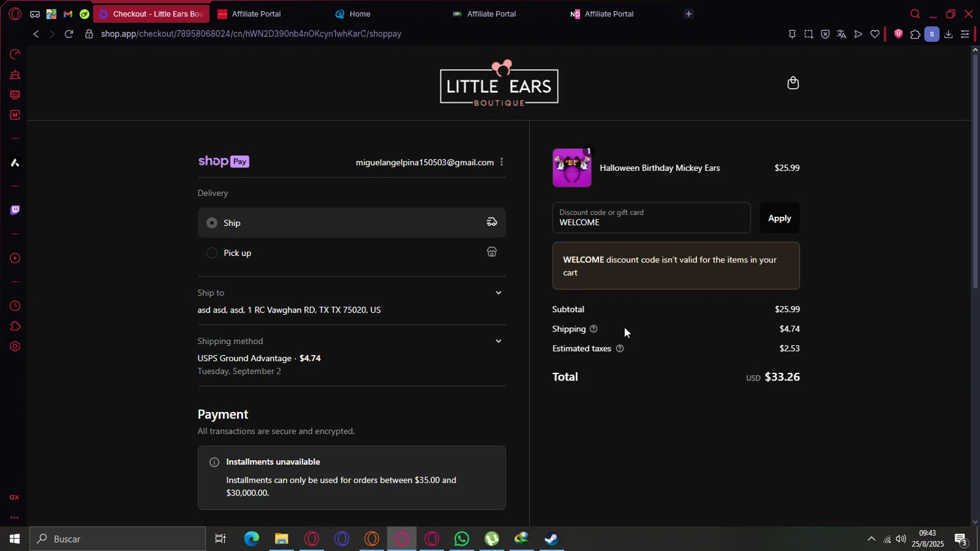This screenshot has width=980, height=551.
Task: Switch to the Home tab
Action: pyautogui.click(x=387, y=14)
